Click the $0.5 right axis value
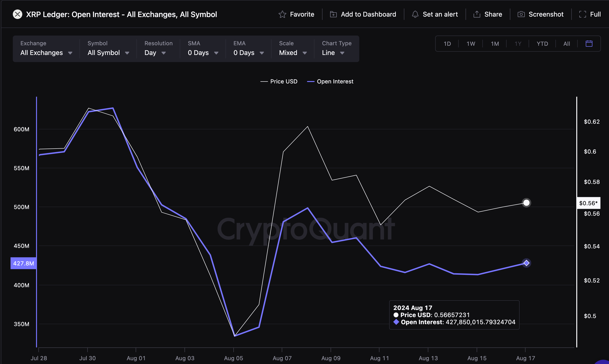 click(590, 316)
